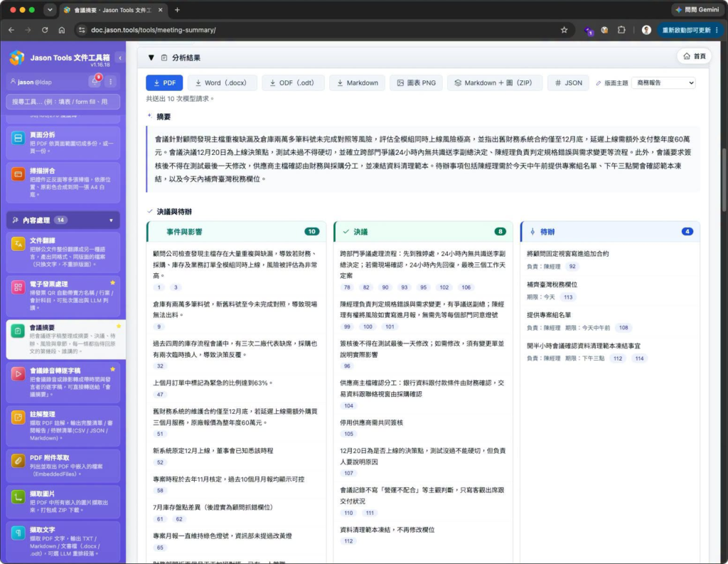Image resolution: width=728 pixels, height=564 pixels.
Task: Open the 會議錄音轉逐字稿 tool icon
Action: click(18, 374)
